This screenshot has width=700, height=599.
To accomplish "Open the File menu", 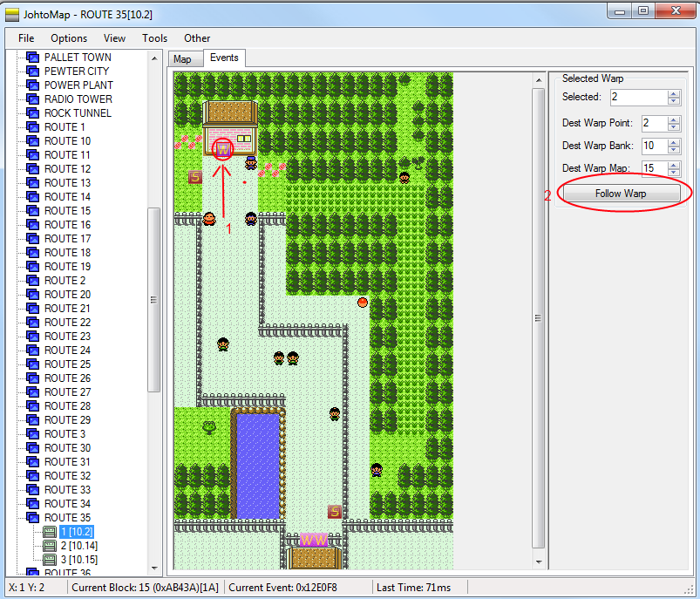I will pyautogui.click(x=26, y=37).
